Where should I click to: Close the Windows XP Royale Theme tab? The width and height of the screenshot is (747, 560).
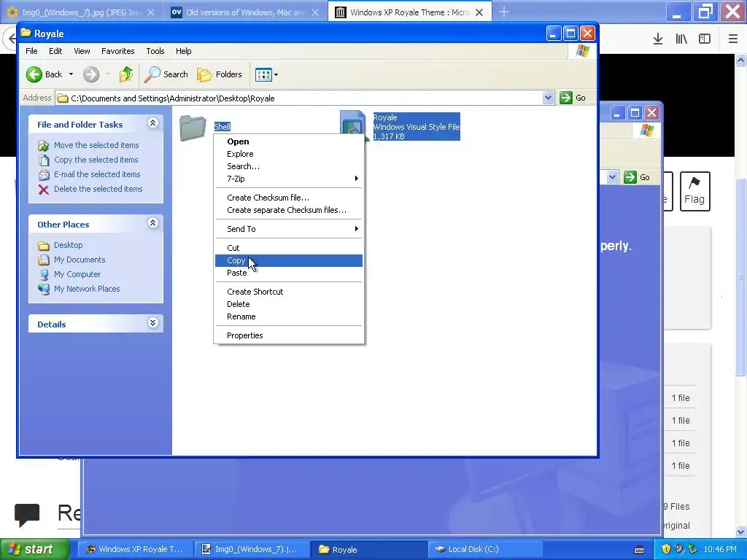(479, 12)
